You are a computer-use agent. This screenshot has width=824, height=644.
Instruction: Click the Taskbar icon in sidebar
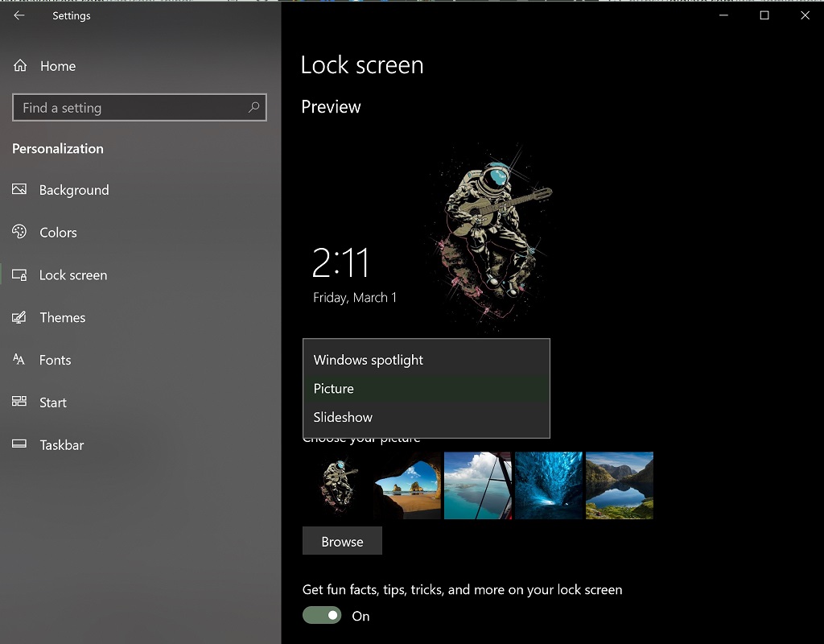(19, 444)
